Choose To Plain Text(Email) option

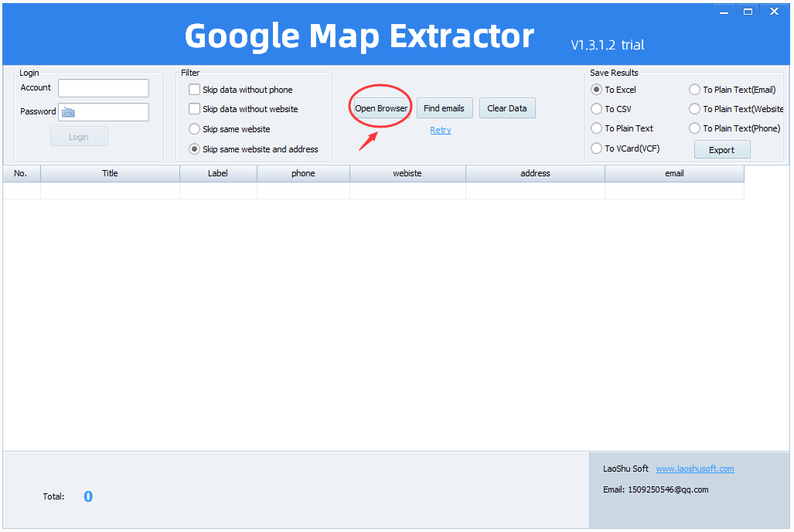tap(694, 90)
